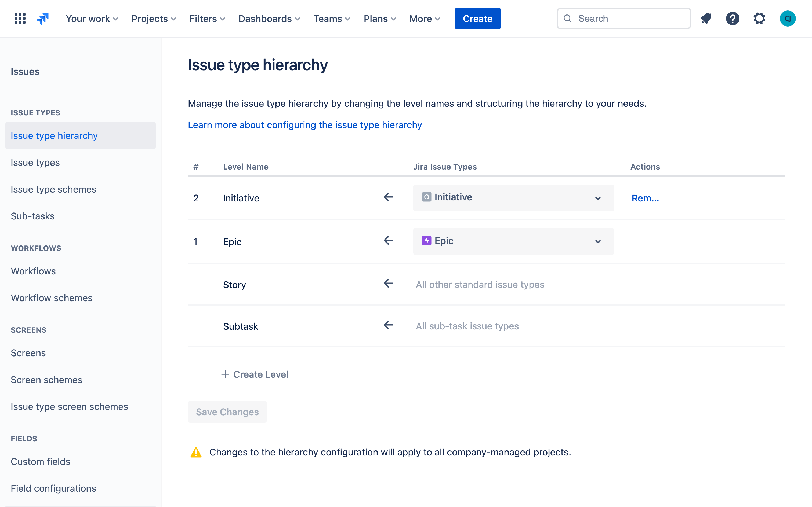
Task: Click the Save Changes button
Action: click(x=227, y=412)
